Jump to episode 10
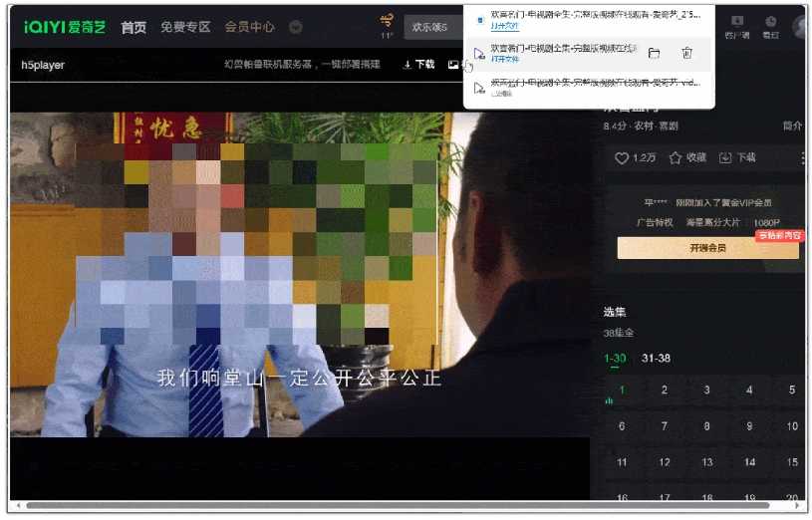Screen dimensions: 812x520 [792, 426]
